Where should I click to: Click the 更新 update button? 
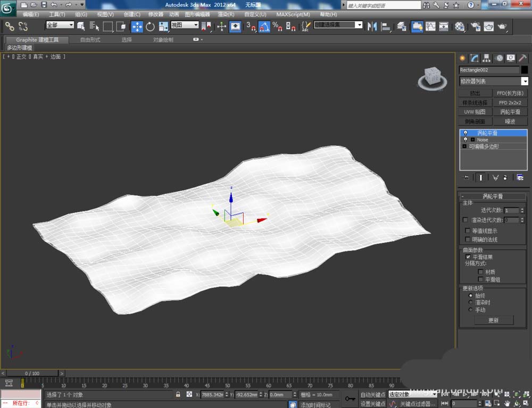click(x=493, y=320)
